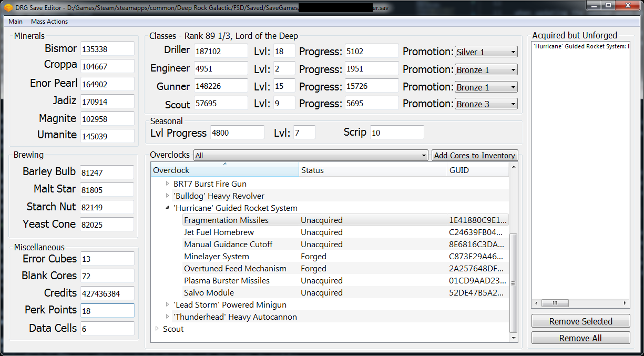
Task: Expand the Scout tree node
Action: click(157, 329)
